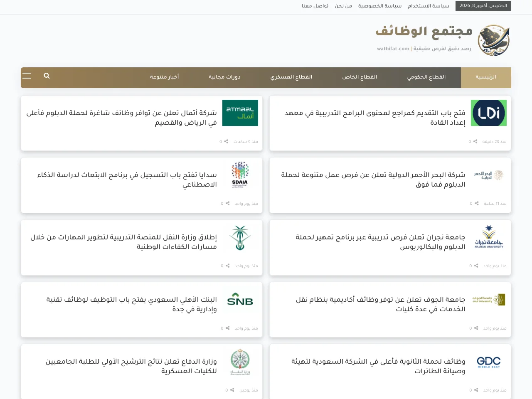The image size is (532, 399).
Task: Share the Najran University article
Action: [x=476, y=266]
